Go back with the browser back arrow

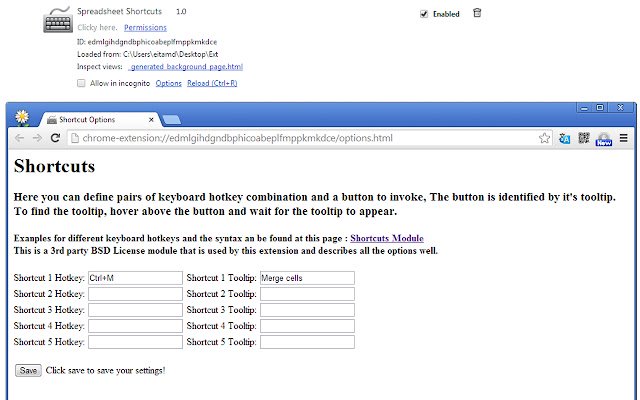click(x=19, y=138)
